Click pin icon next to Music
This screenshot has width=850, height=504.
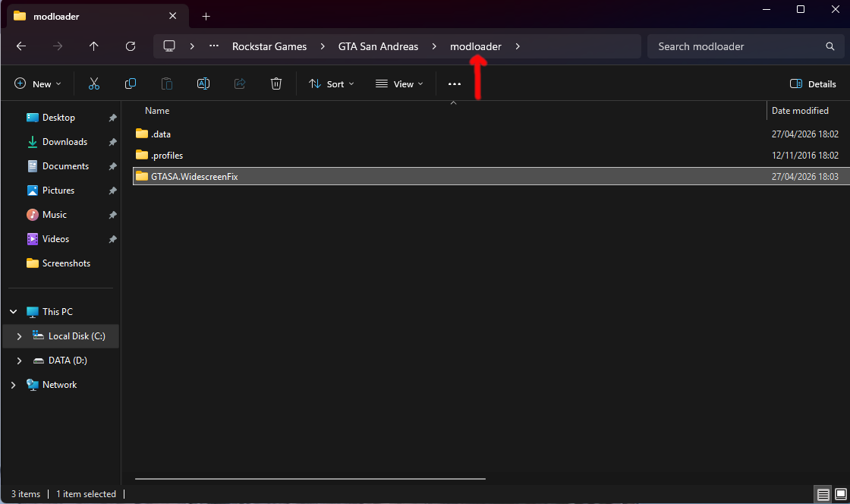coord(113,215)
